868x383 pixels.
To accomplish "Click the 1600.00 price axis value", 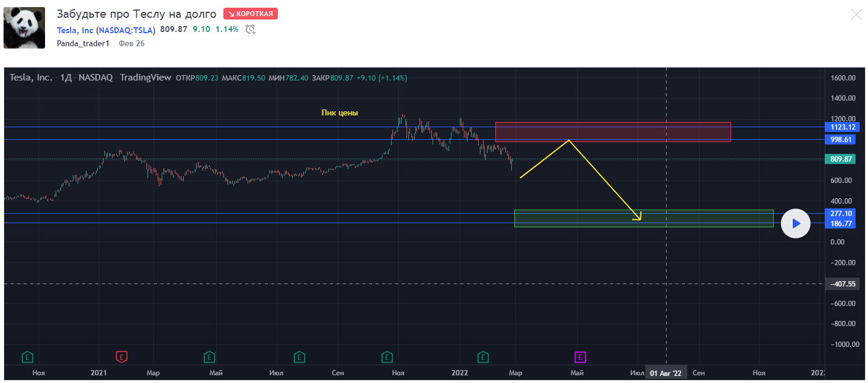I will click(x=843, y=78).
